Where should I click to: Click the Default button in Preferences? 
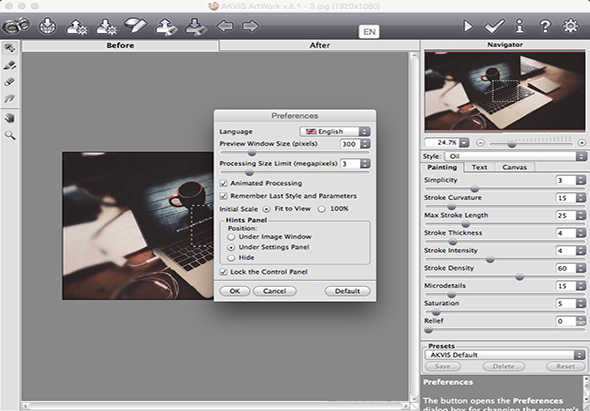(x=347, y=291)
